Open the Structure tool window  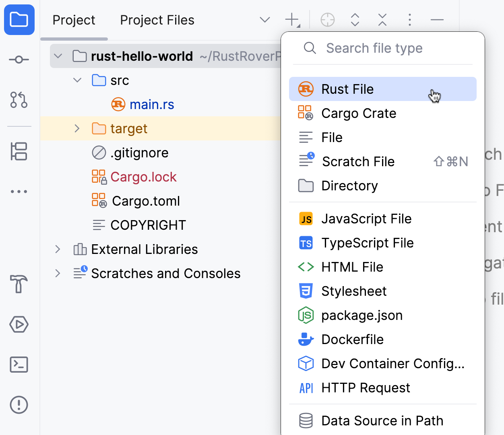coord(19,151)
